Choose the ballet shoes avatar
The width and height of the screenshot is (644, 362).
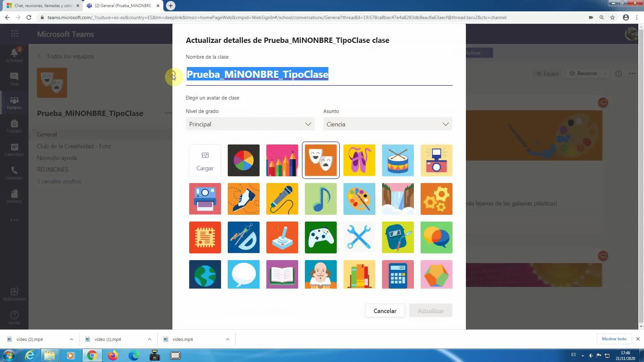[359, 160]
